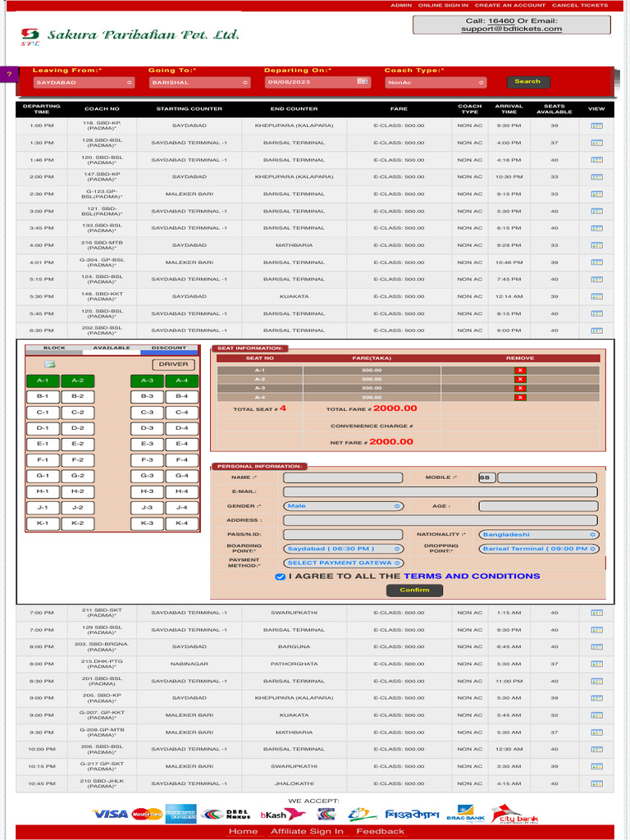Screen dimensions: 630x840
Task: Open seat view for 203 SBD-BRGNA coach
Action: (x=596, y=647)
